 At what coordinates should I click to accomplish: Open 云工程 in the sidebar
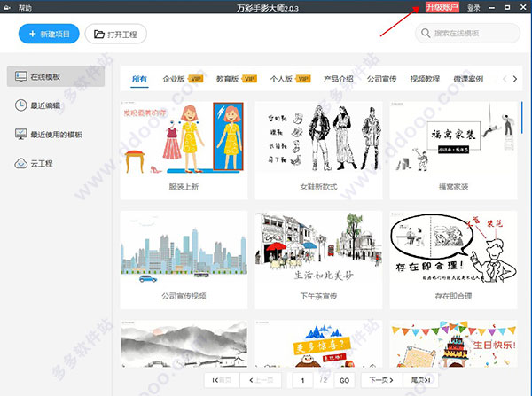pos(56,163)
